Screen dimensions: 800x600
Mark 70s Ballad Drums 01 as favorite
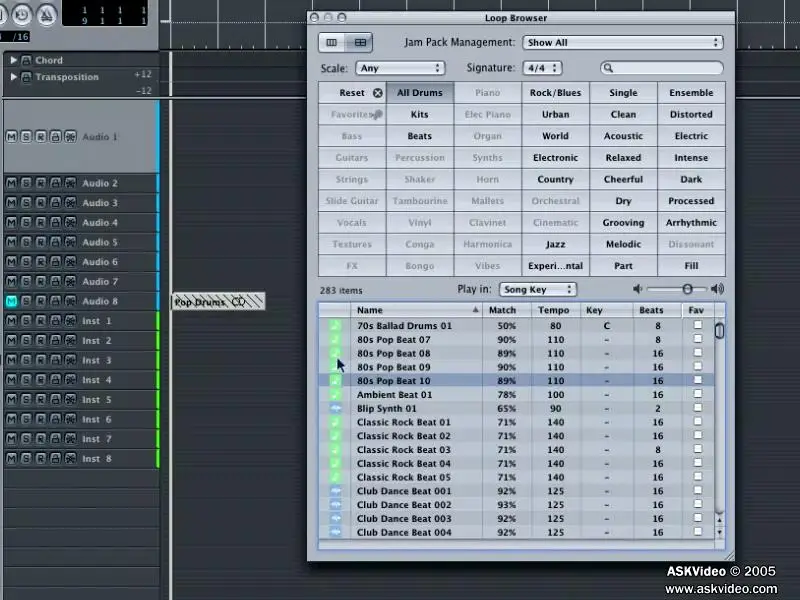tap(698, 325)
